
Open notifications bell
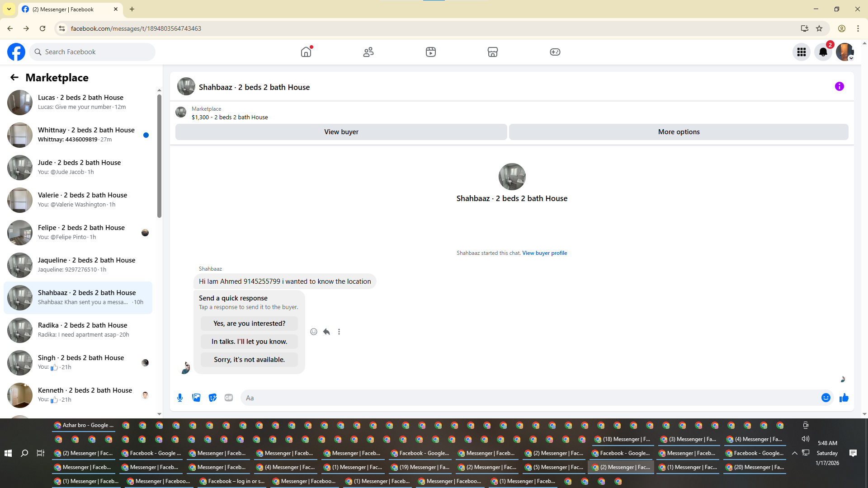(x=823, y=52)
